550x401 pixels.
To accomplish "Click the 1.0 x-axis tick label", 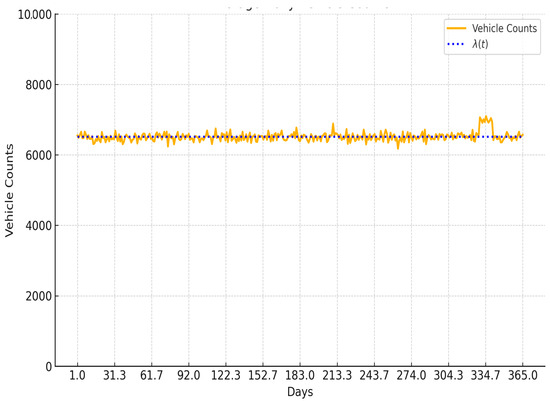I will click(x=77, y=376).
